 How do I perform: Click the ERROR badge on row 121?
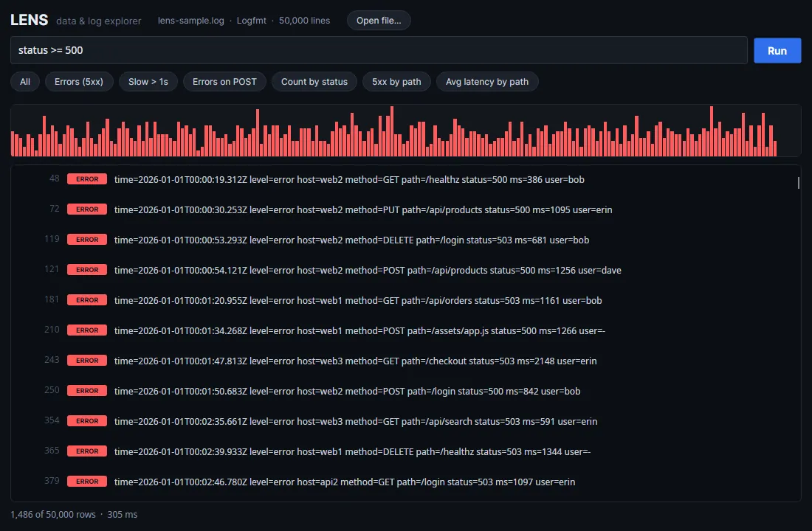click(x=87, y=270)
